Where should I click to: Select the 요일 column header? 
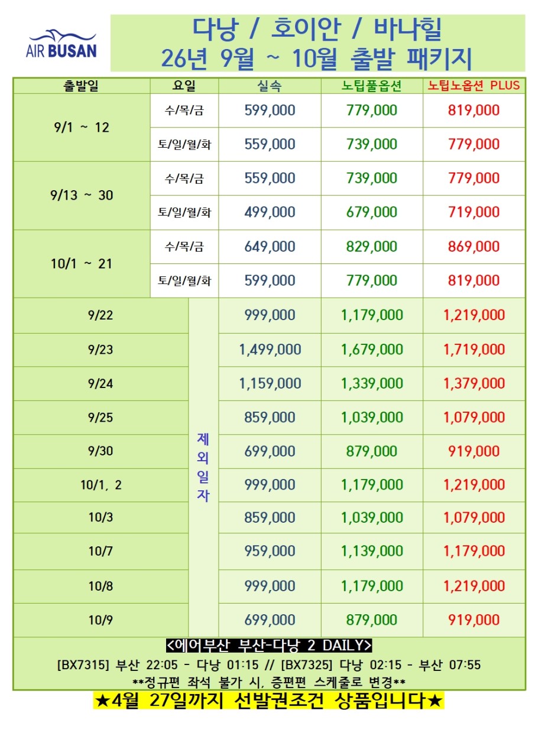click(x=184, y=86)
